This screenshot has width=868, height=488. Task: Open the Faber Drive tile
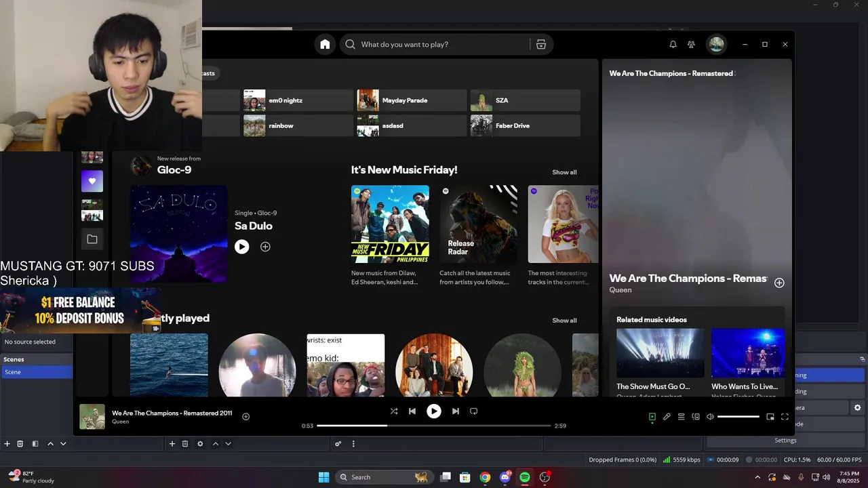coord(526,125)
